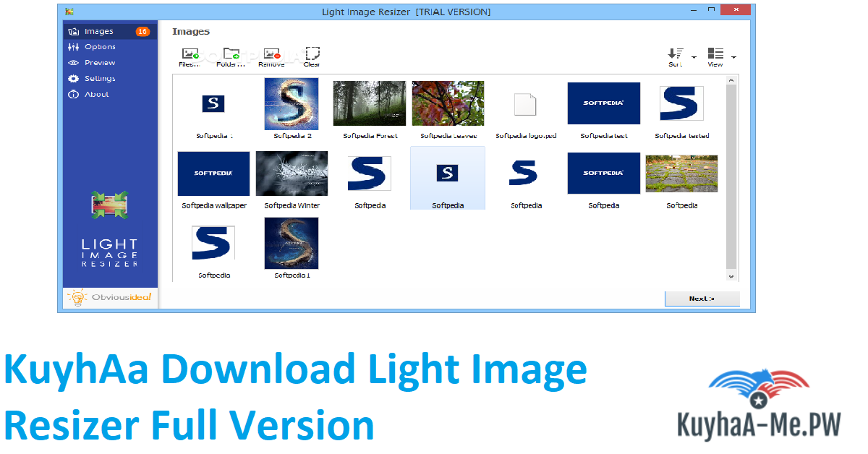
Task: Close the Light Image Resizer window
Action: coord(735,10)
